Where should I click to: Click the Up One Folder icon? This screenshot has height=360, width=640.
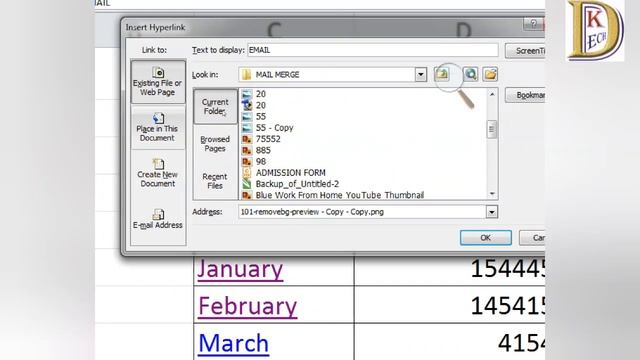442,74
